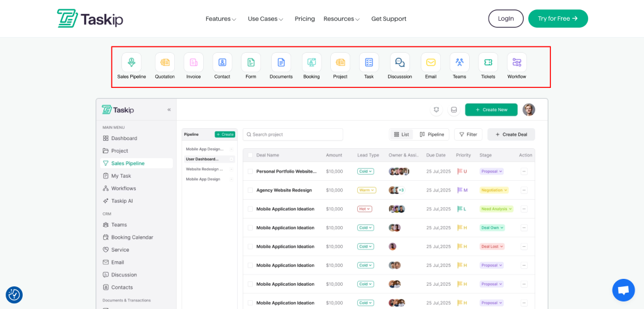Select the Quotation feature icon
Screen dimensions: 644x309
click(x=165, y=62)
